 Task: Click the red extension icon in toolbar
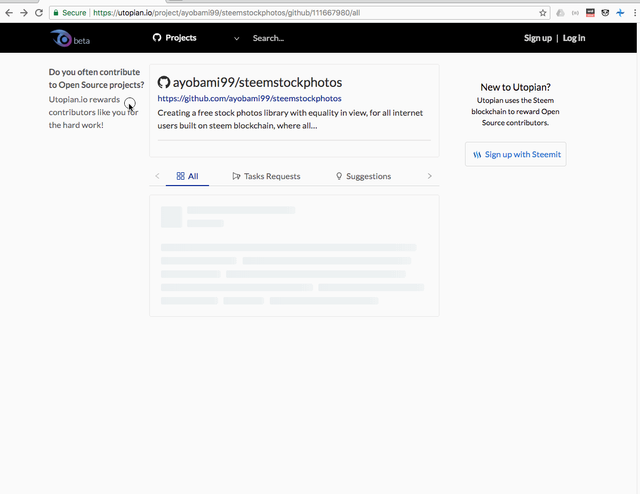tap(590, 13)
